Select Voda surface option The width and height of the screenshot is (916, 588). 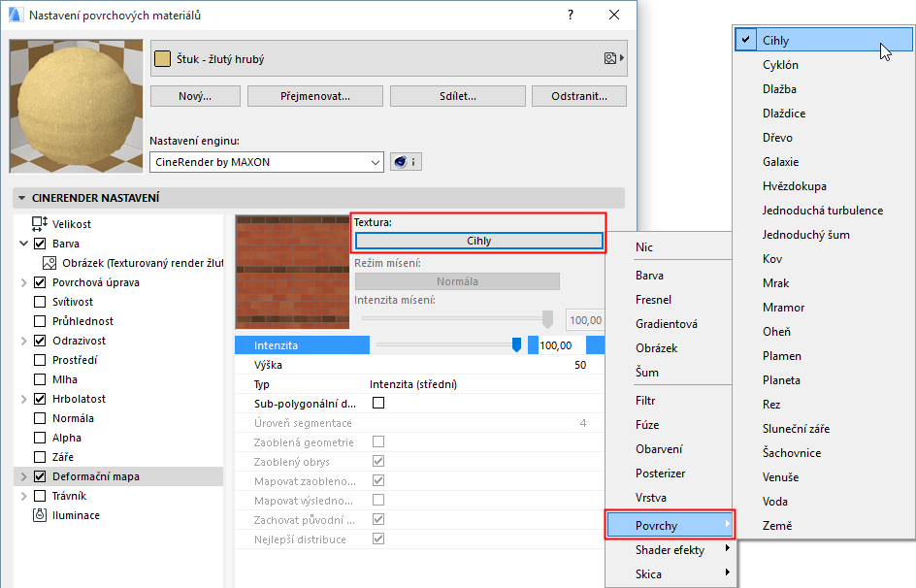774,502
